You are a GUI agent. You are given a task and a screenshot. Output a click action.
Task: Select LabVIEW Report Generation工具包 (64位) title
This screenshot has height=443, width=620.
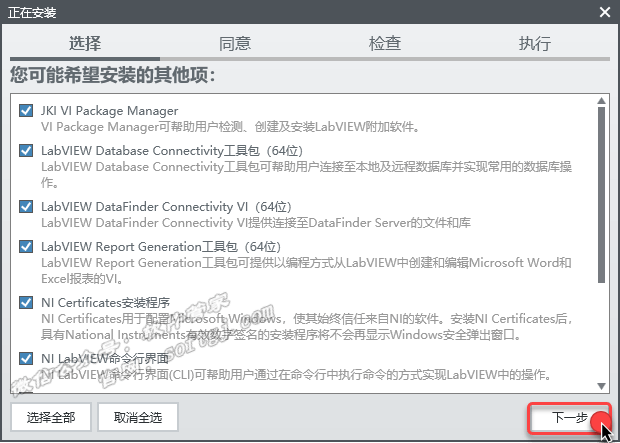click(x=161, y=247)
